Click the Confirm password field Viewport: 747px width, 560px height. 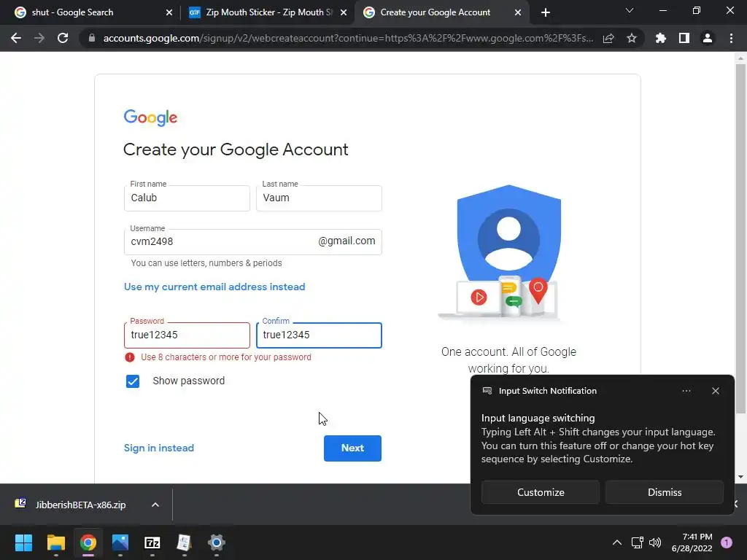click(319, 335)
